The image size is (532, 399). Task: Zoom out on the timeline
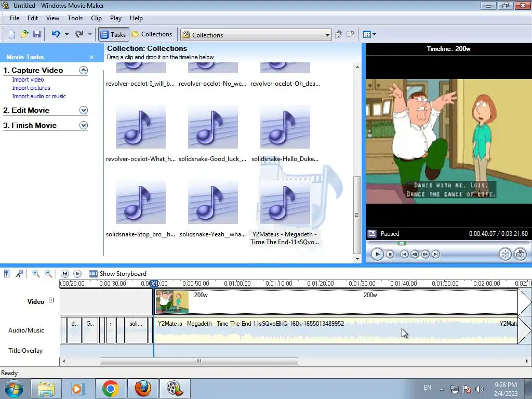click(x=48, y=273)
